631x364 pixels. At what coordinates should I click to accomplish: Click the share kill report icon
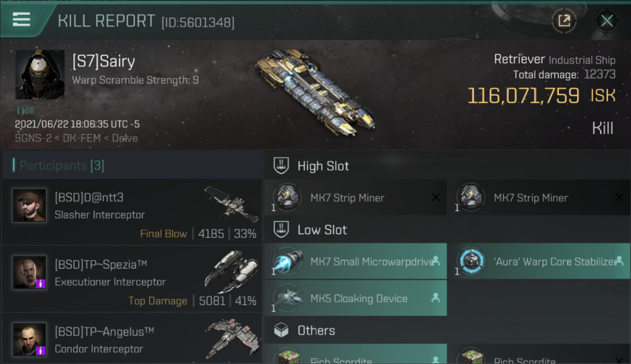564,21
